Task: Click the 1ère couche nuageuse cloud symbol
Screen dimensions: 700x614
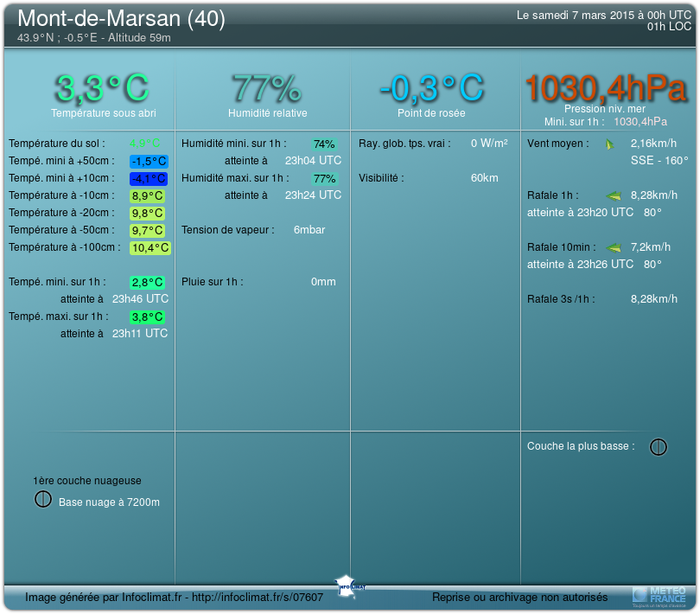Action: (x=43, y=499)
